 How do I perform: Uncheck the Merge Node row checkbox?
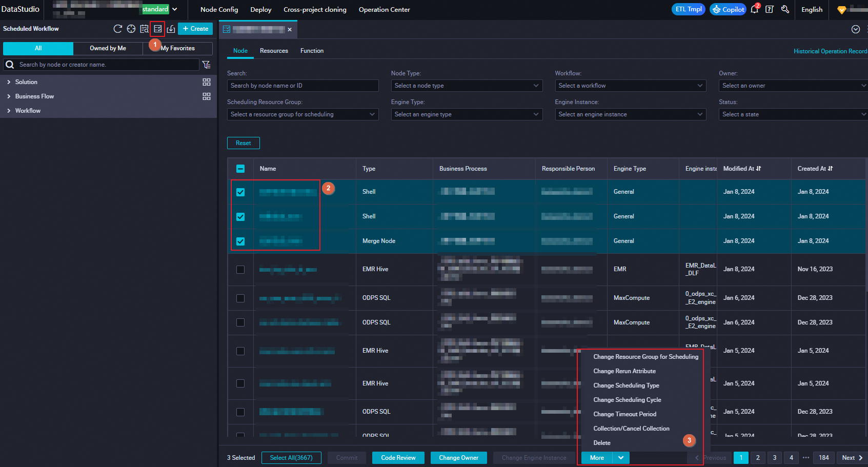tap(240, 241)
